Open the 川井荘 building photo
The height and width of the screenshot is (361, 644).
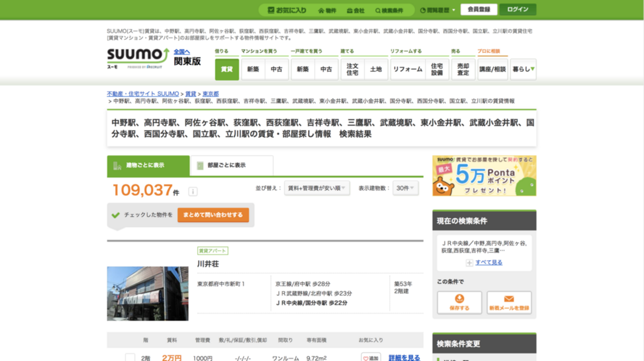point(148,294)
